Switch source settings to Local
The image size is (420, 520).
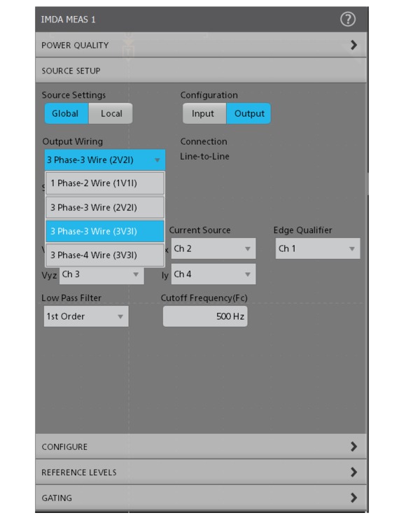click(111, 113)
